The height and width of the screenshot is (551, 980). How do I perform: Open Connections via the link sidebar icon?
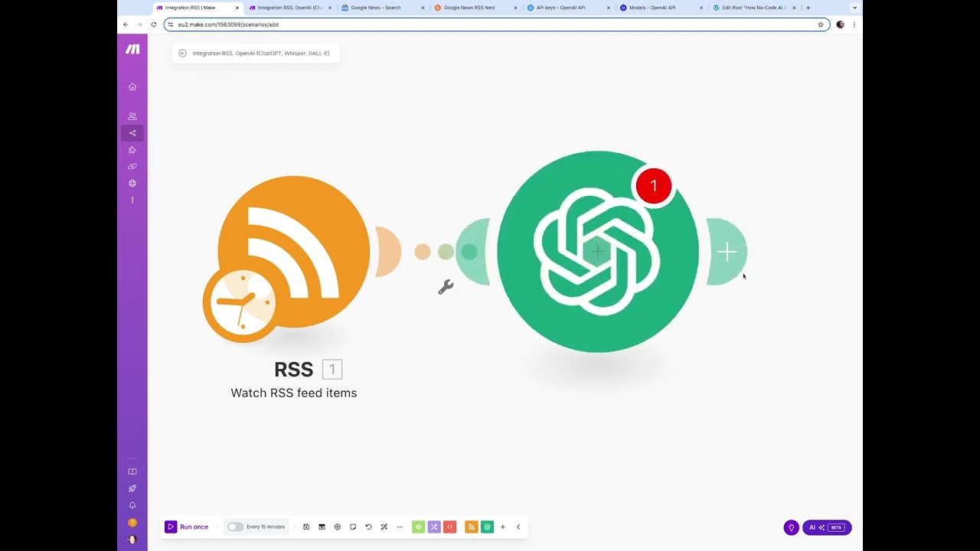click(132, 167)
